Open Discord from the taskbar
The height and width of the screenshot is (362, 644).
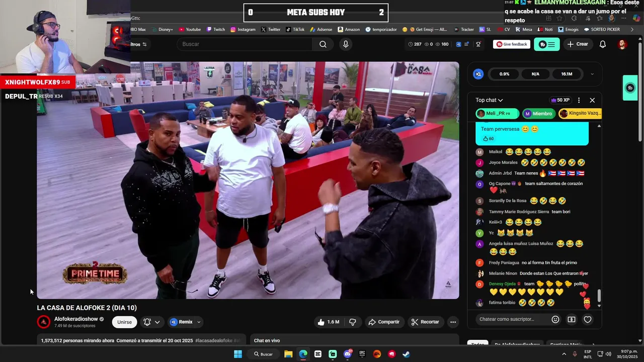click(x=347, y=354)
